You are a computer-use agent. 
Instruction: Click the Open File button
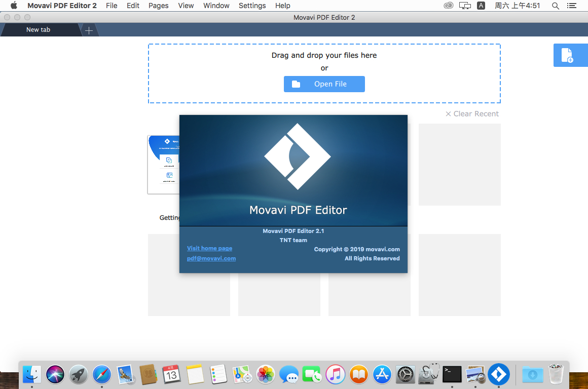pos(324,84)
